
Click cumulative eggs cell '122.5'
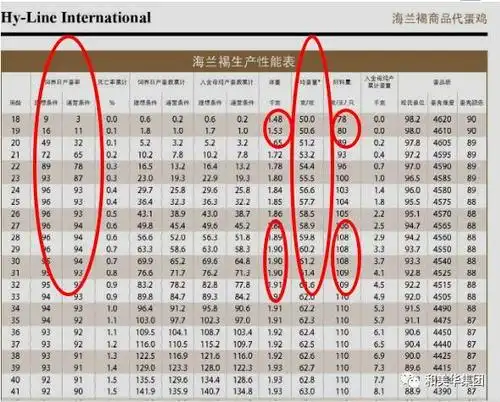[x=145, y=356]
